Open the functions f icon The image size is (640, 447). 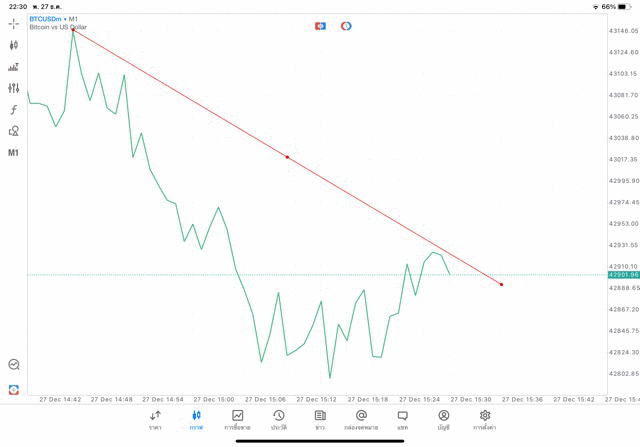click(13, 109)
